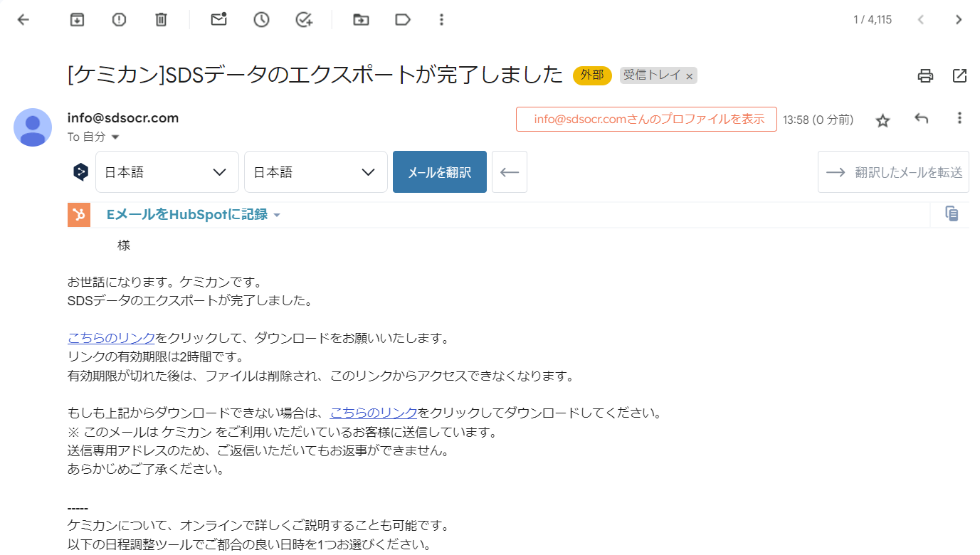The image size is (980, 555).
Task: Click the メールを翻訳 button
Action: [x=440, y=171]
